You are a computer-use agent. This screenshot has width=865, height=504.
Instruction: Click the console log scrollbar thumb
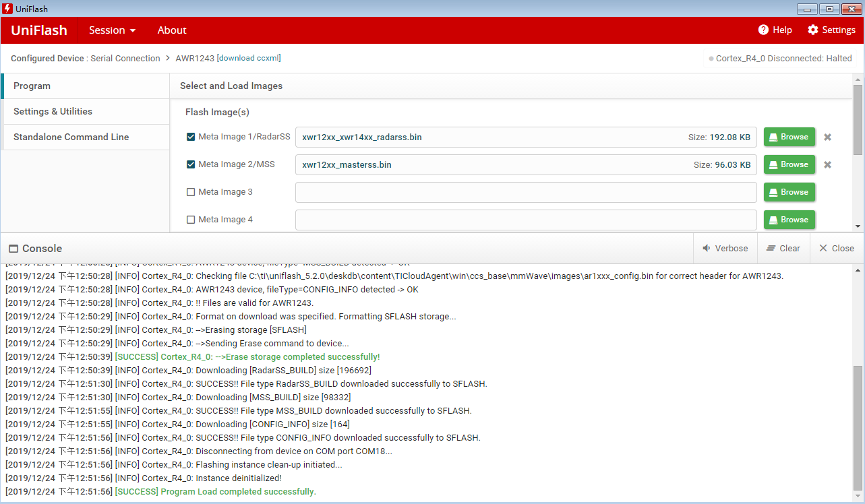point(858,429)
